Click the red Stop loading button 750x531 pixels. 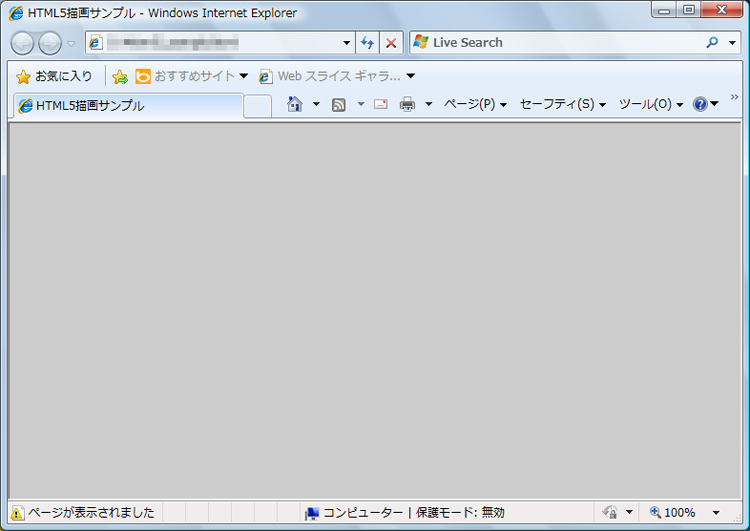[391, 43]
